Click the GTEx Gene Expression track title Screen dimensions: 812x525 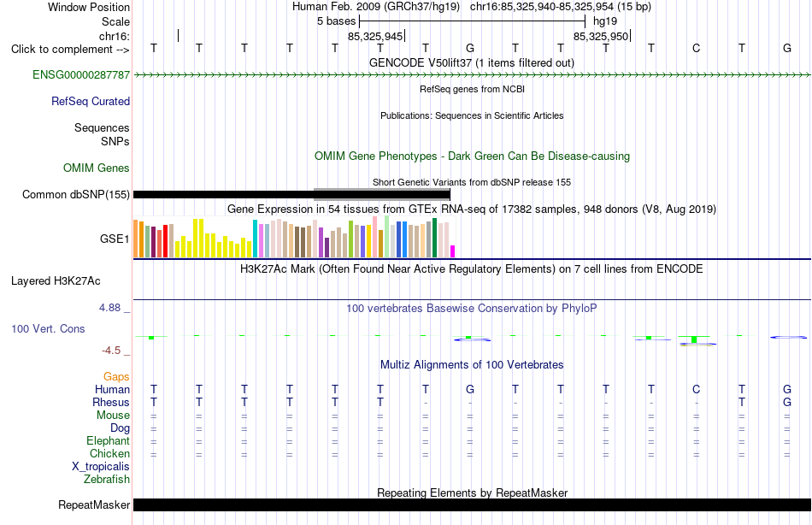tap(472, 209)
